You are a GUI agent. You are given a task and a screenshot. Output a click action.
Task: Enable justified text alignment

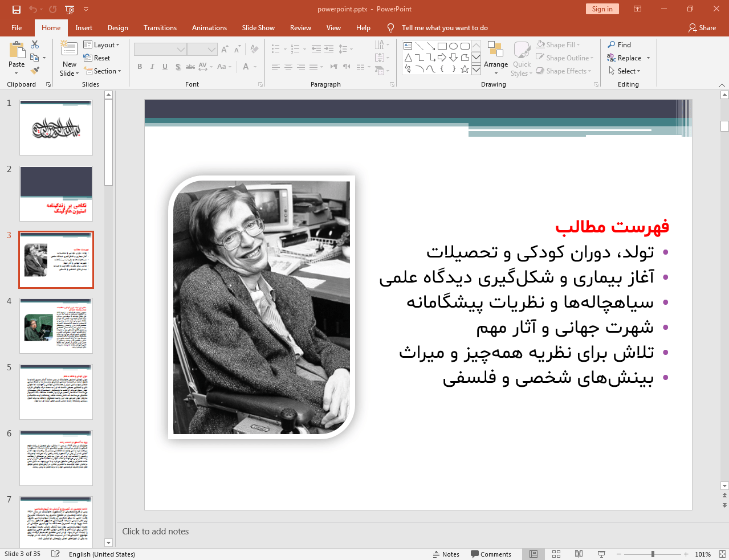click(314, 67)
